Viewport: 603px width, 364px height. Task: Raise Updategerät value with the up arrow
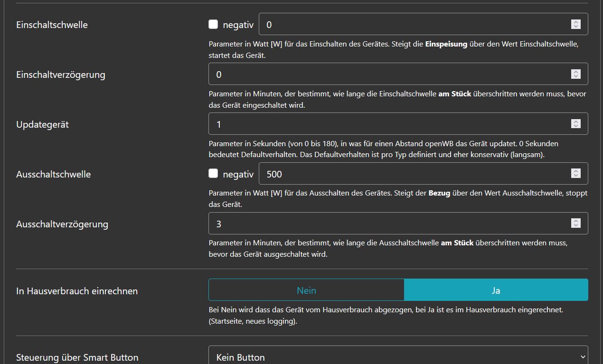click(576, 121)
